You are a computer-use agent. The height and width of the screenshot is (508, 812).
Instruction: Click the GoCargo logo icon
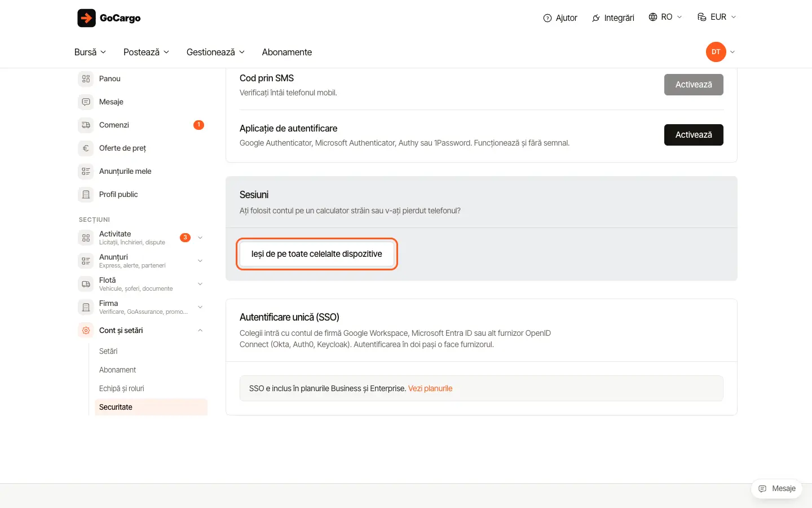click(86, 18)
